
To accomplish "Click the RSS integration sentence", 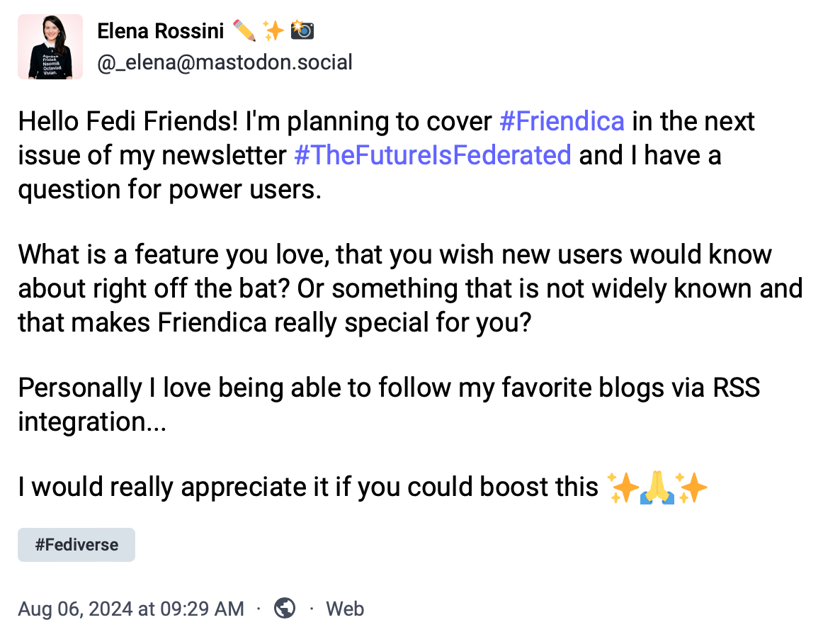I will click(x=388, y=388).
